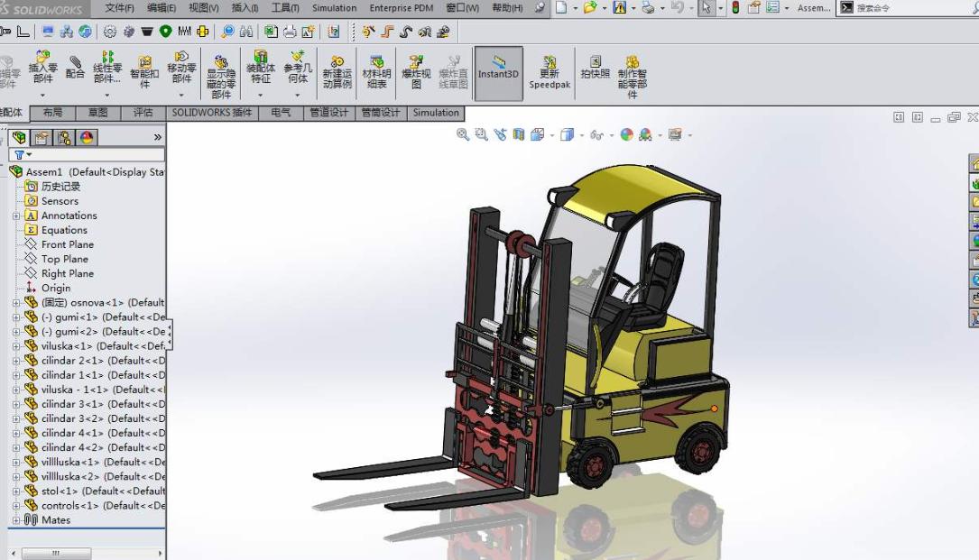Click the Insert Components (插入零部件) tool
Image resolution: width=979 pixels, height=560 pixels.
42,67
